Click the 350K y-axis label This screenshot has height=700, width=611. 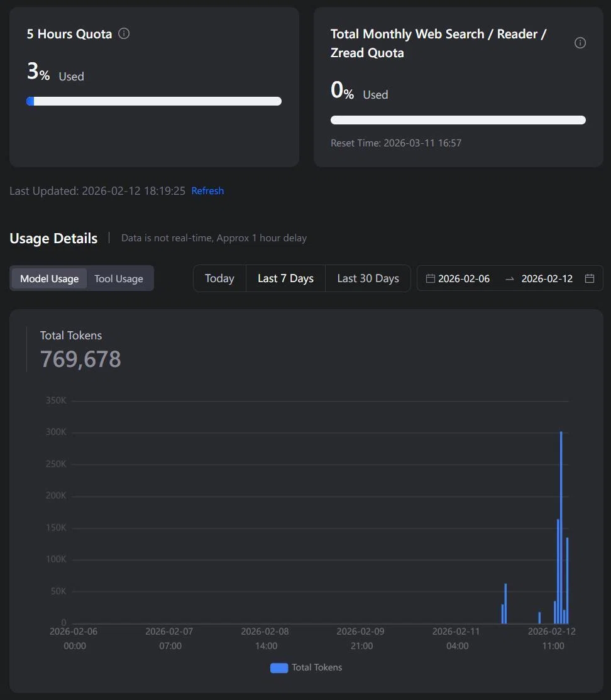(56, 400)
